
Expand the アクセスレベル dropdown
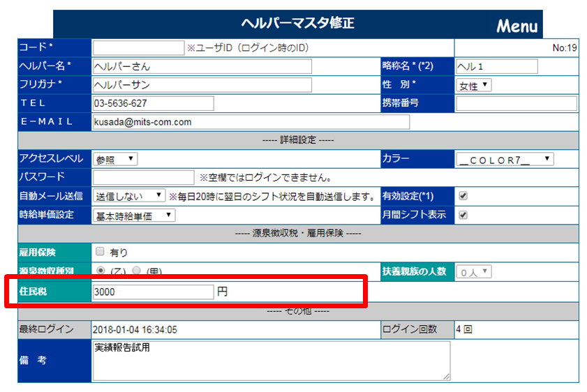[x=115, y=159]
